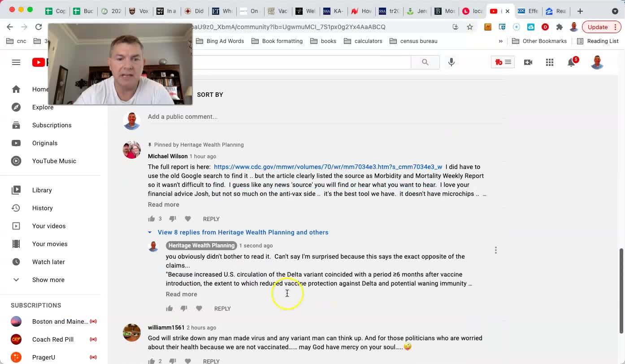Image resolution: width=625 pixels, height=364 pixels.
Task: Dislike Michael Wilson's pinned comment
Action: click(173, 219)
